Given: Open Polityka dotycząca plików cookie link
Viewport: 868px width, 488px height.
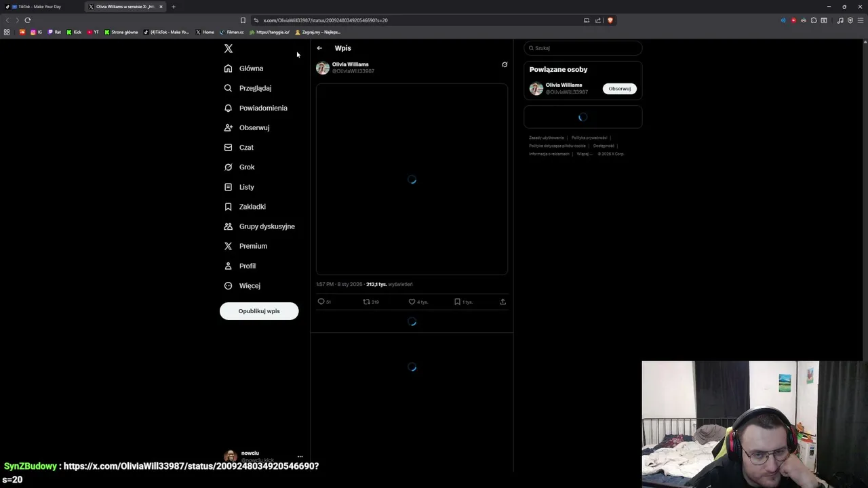Looking at the screenshot, I should coord(557,146).
